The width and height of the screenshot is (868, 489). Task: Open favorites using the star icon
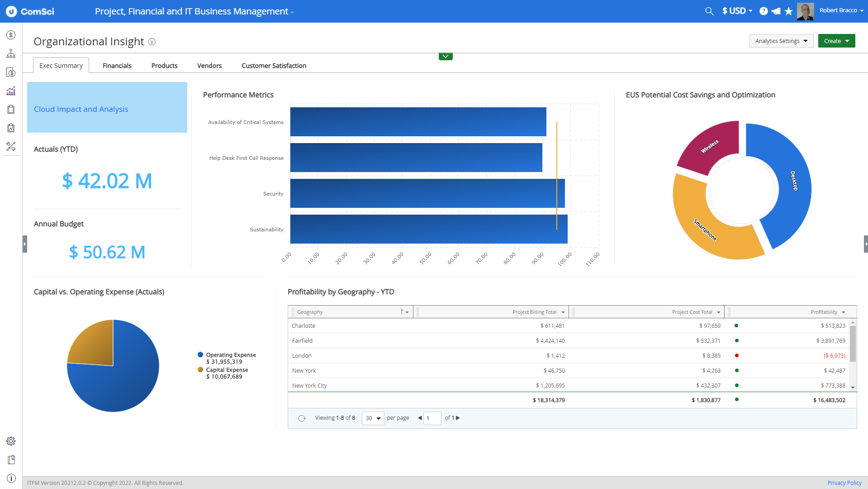coord(789,11)
